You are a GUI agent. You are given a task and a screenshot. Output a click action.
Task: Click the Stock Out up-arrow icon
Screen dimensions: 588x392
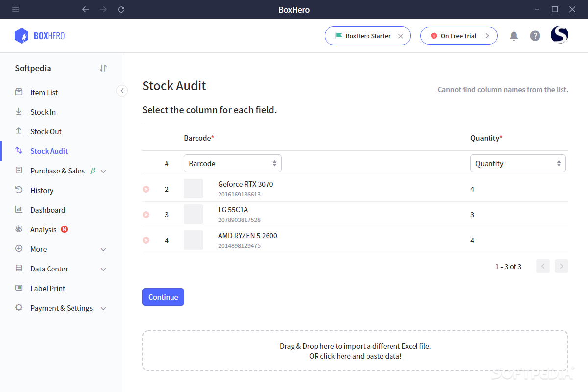19,131
